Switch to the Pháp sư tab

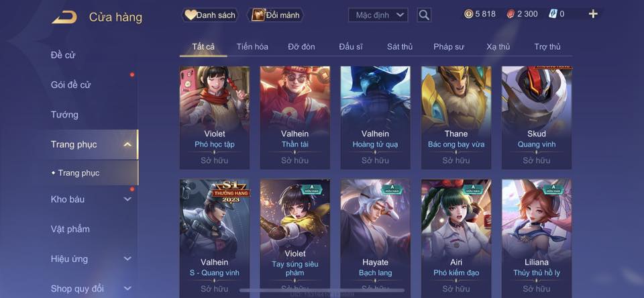tap(449, 47)
